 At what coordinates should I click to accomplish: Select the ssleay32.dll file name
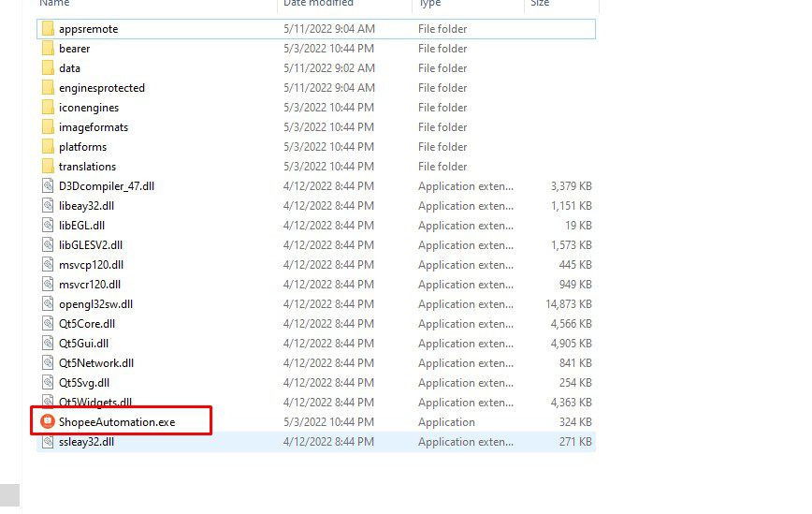coord(86,442)
